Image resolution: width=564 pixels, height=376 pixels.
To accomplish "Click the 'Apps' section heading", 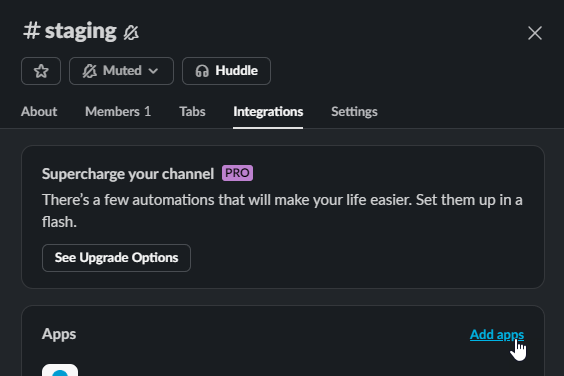I will [x=59, y=334].
